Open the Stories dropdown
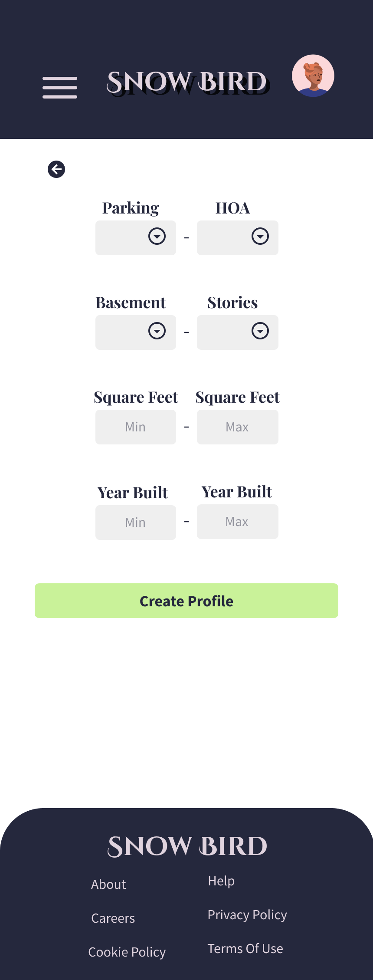 point(238,332)
